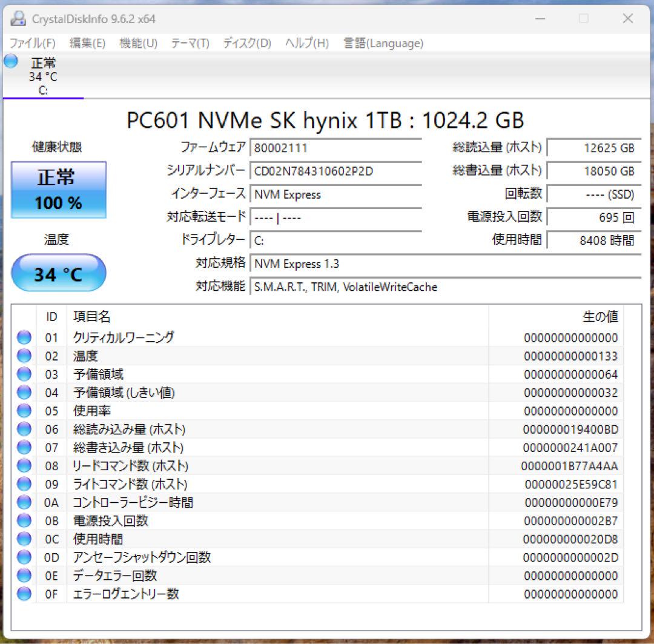Viewport: 654px width, 644px height.
Task: Click the ID column header
Action: pyautogui.click(x=51, y=317)
